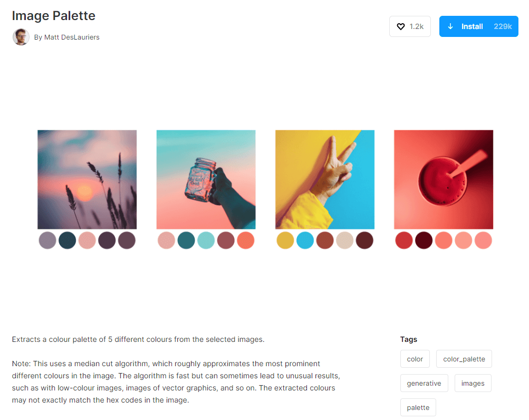This screenshot has height=420, width=529.
Task: Select the images tag
Action: (473, 383)
